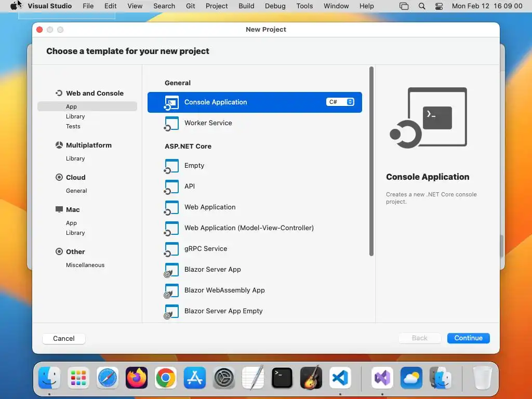Launch Safari from the dock
532x399 pixels.
click(108, 378)
